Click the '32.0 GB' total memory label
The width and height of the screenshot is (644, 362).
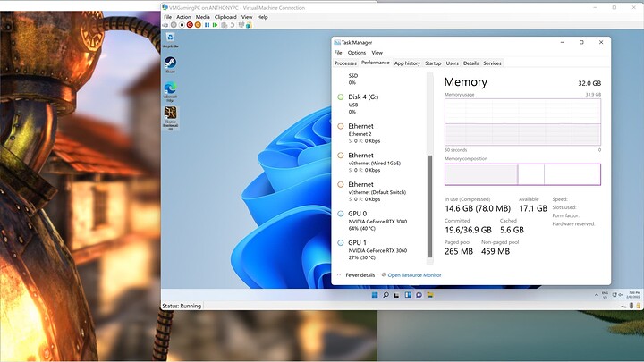coord(589,83)
